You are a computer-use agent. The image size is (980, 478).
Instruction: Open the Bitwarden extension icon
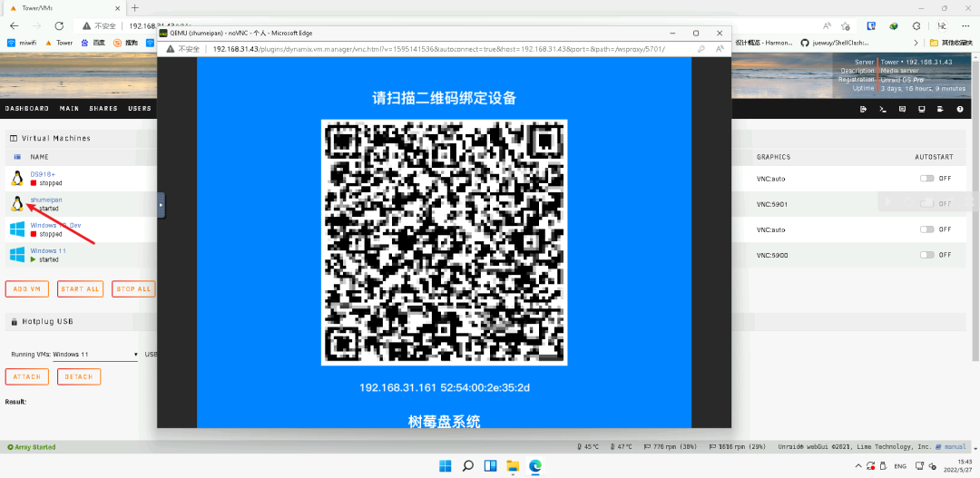click(870, 26)
